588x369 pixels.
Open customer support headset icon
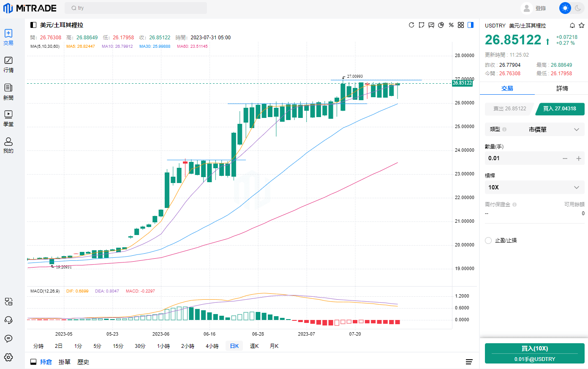(8, 320)
